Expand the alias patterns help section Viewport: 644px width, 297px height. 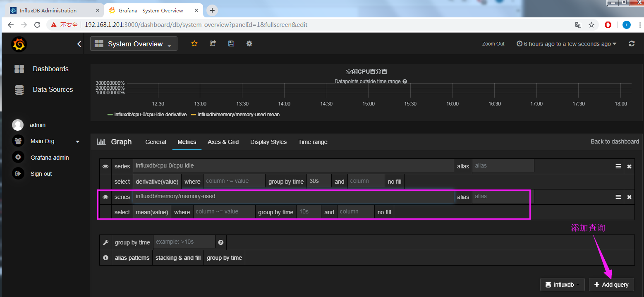tap(132, 258)
